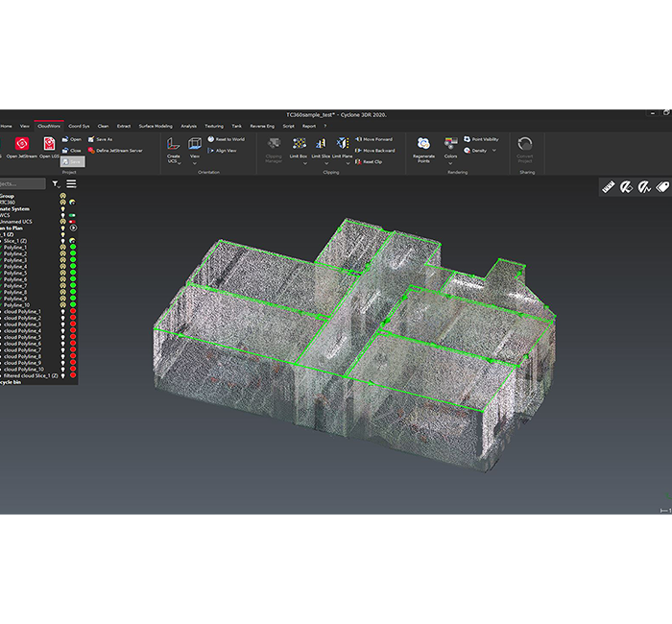
Task: Switch to the Surface Modeling tab
Action: coord(156,126)
